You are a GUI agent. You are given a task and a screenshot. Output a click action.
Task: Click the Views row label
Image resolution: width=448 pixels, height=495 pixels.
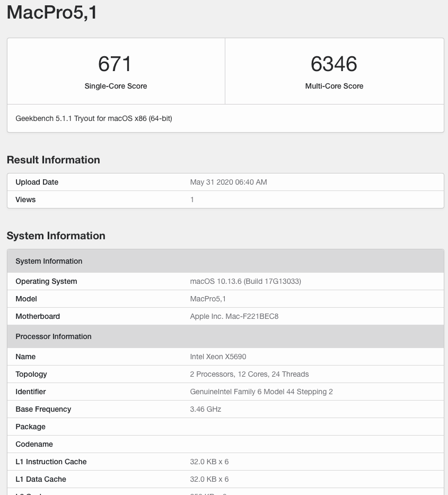pos(25,199)
